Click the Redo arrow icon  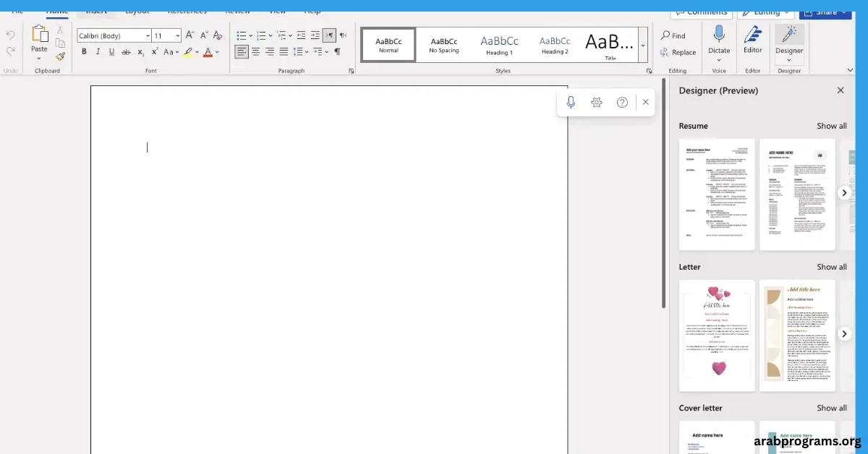[x=10, y=51]
